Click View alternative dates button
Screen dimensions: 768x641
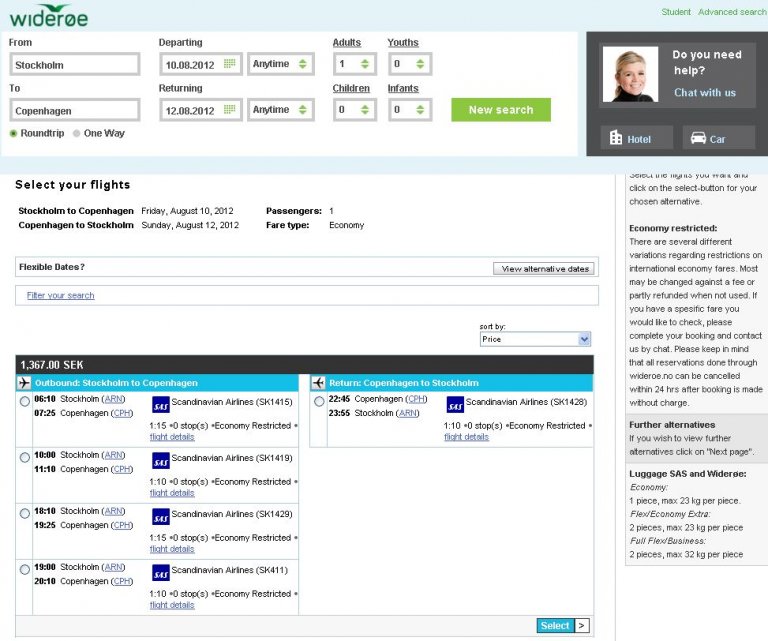tap(544, 269)
